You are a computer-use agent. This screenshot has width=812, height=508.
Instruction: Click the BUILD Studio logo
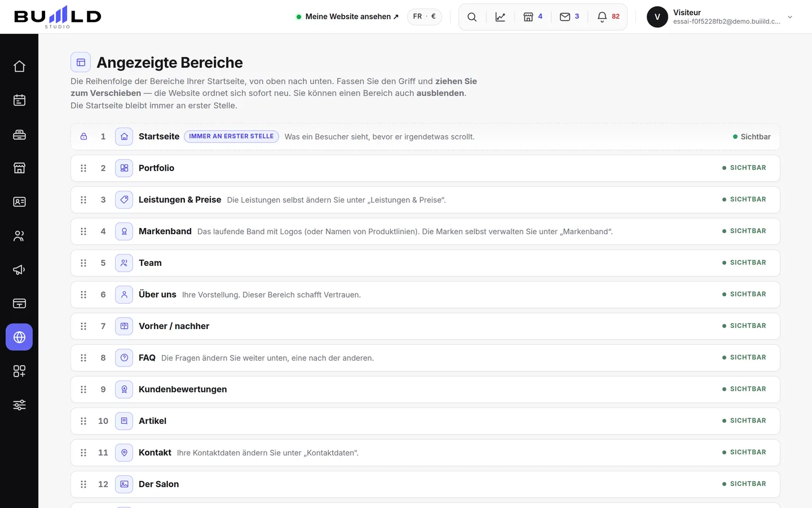(x=58, y=17)
